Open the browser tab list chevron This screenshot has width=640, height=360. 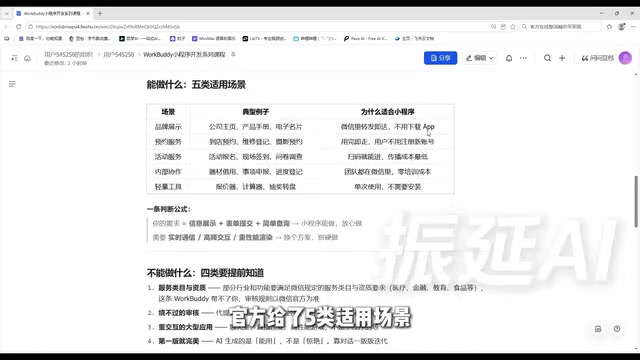7,13
